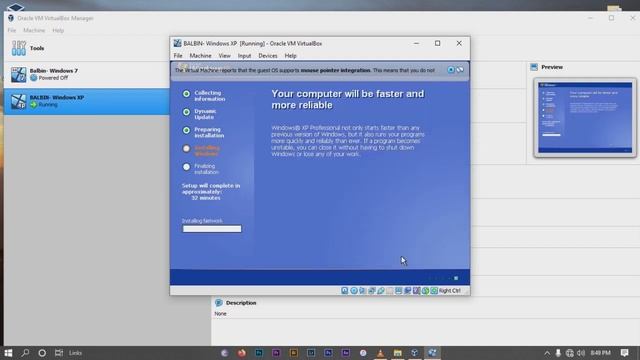Click the Collecting information step indicator

pos(186,94)
